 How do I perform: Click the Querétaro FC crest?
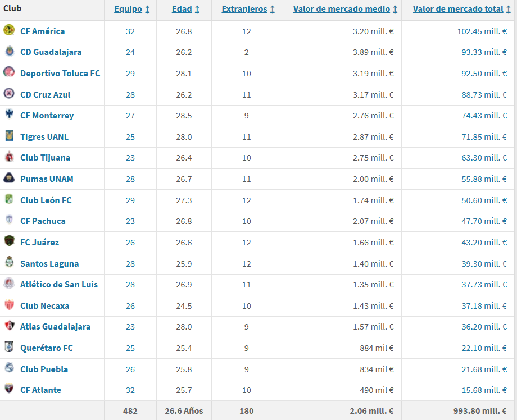coord(9,346)
